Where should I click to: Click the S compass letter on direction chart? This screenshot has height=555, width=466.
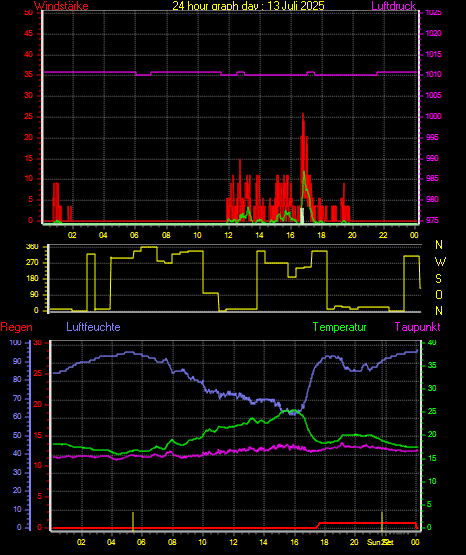pos(438,279)
